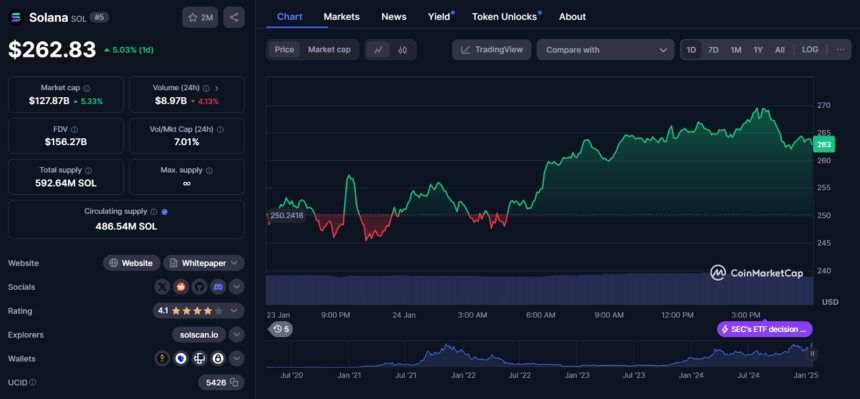
Task: Click the Solana logo icon
Action: (x=16, y=18)
